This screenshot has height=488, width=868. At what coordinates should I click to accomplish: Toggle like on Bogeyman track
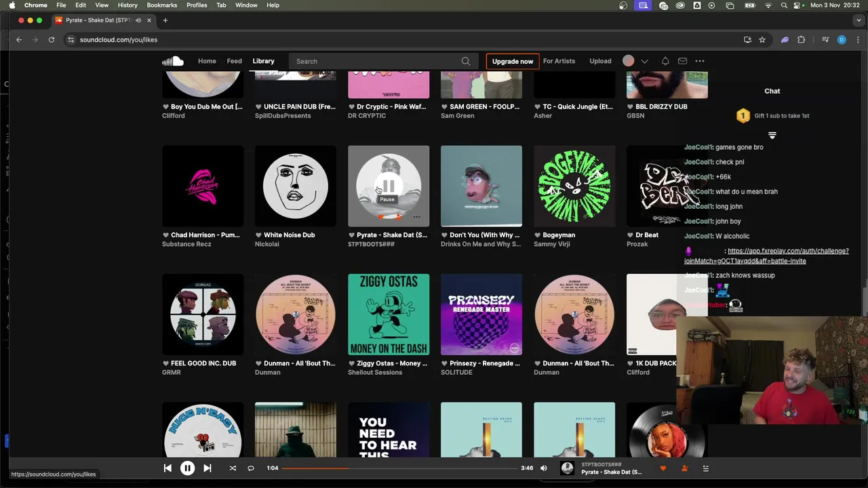point(537,235)
